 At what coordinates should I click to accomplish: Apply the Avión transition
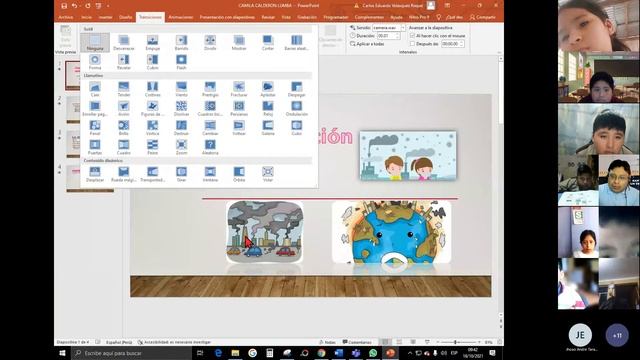[124, 108]
